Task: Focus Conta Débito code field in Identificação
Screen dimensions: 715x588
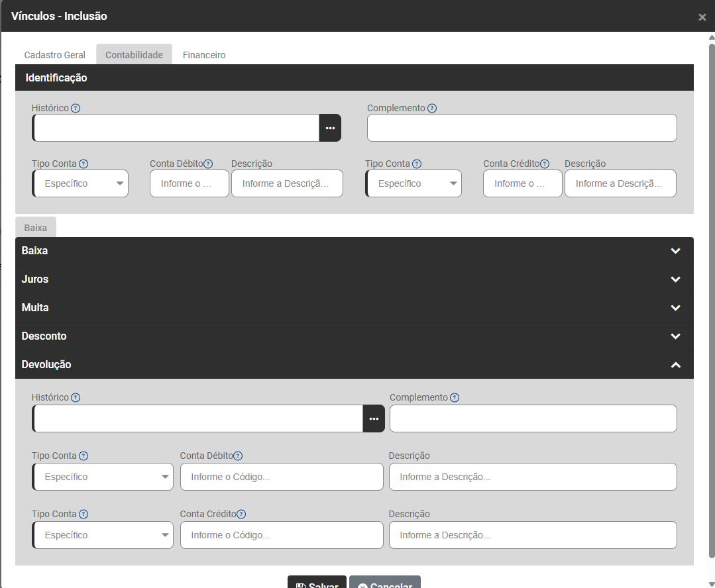Action: point(190,183)
